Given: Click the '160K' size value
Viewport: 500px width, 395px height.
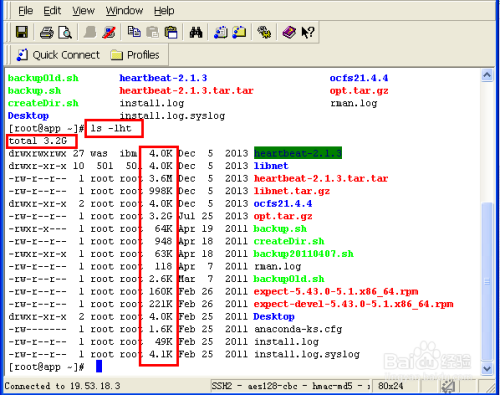Looking at the screenshot, I should pos(161,292).
